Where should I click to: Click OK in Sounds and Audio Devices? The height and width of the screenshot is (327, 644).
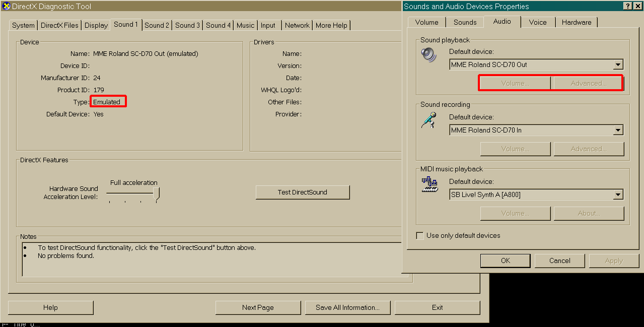point(506,260)
